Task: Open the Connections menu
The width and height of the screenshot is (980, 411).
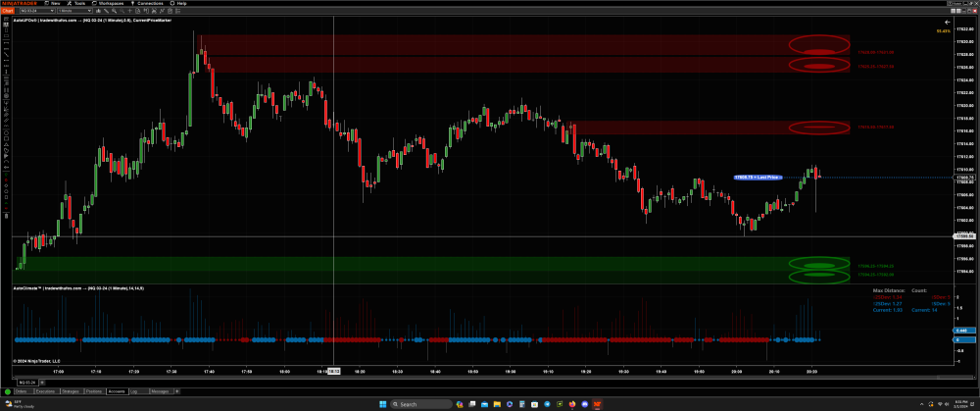Action: 150,3
